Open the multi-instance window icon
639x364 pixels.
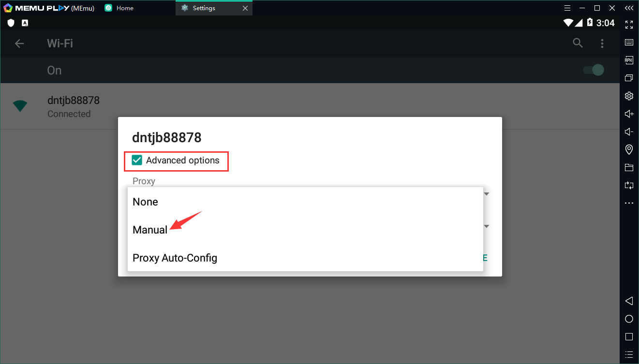pos(629,78)
